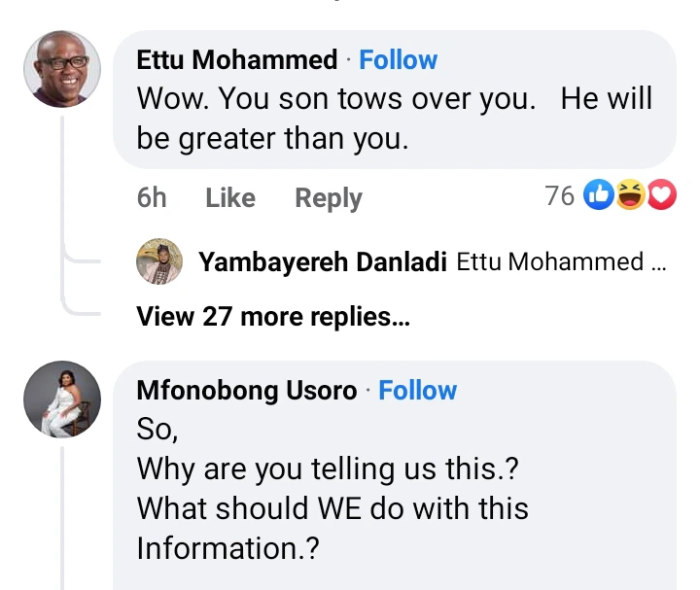The height and width of the screenshot is (590, 700).
Task: Click the laughing emoji reaction icon
Action: pyautogui.click(x=629, y=196)
